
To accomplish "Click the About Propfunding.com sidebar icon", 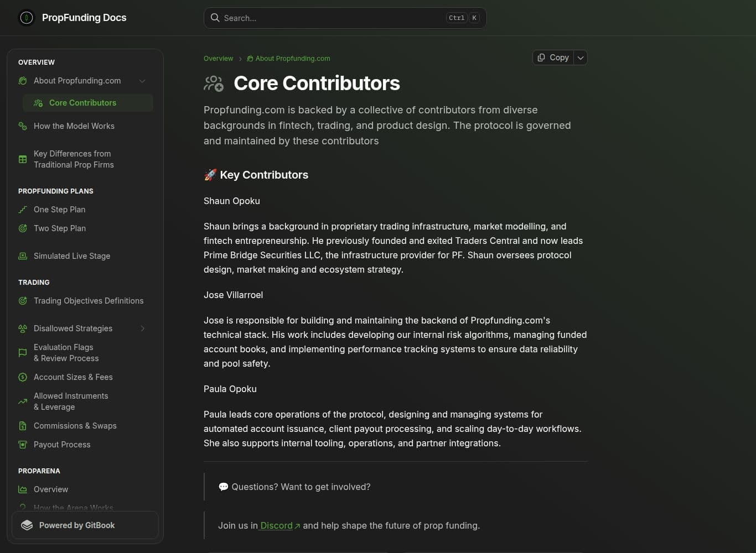I will 23,81.
